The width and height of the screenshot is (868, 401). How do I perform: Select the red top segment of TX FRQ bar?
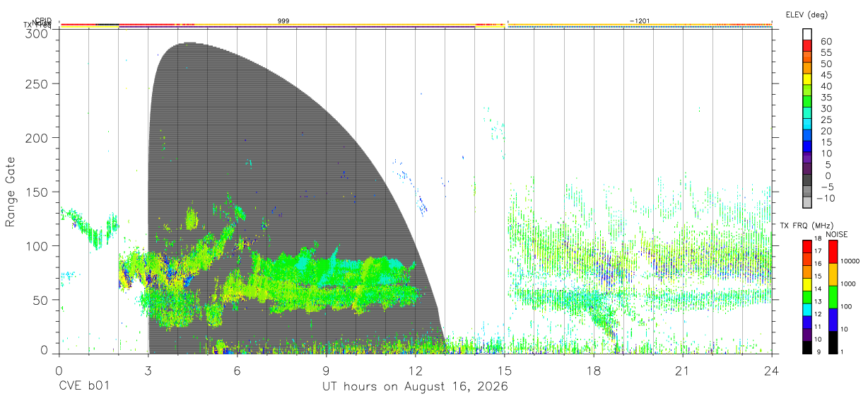[x=807, y=245]
